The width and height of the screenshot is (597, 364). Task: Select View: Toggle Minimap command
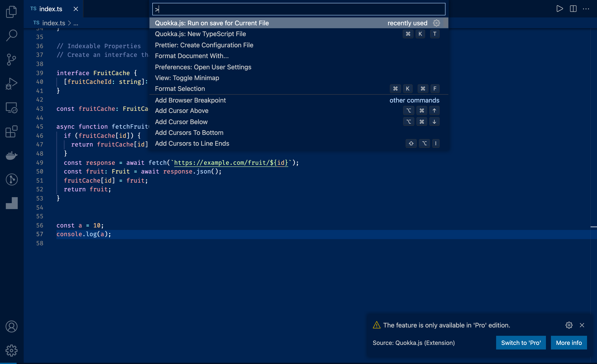(187, 78)
